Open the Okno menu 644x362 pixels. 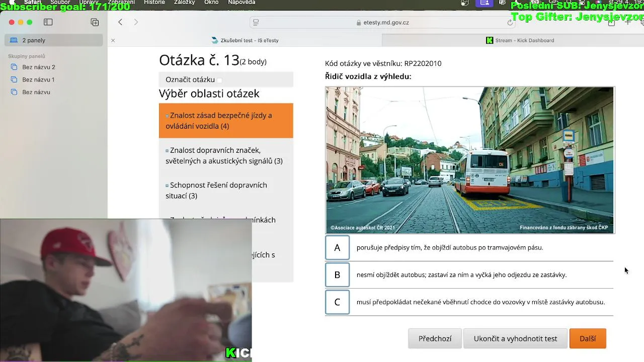(x=211, y=3)
